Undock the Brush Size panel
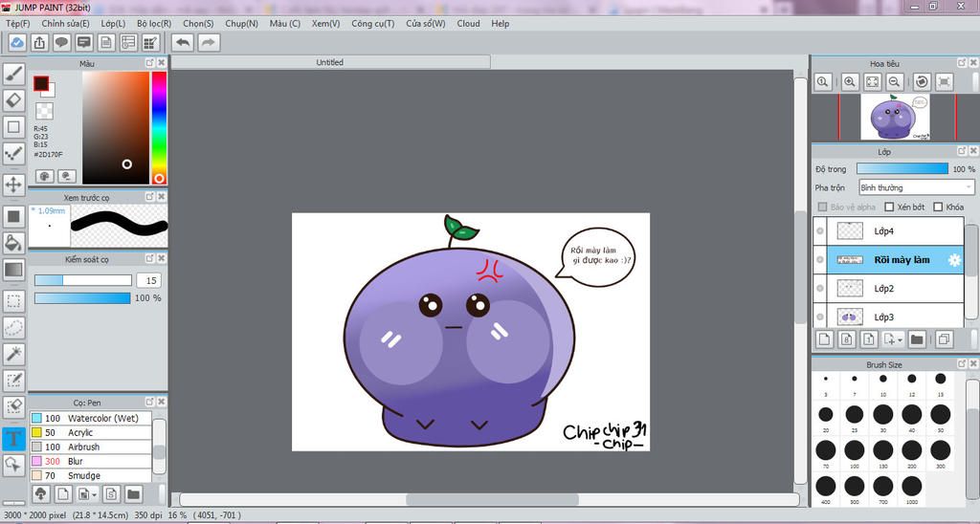980x524 pixels. (x=962, y=363)
